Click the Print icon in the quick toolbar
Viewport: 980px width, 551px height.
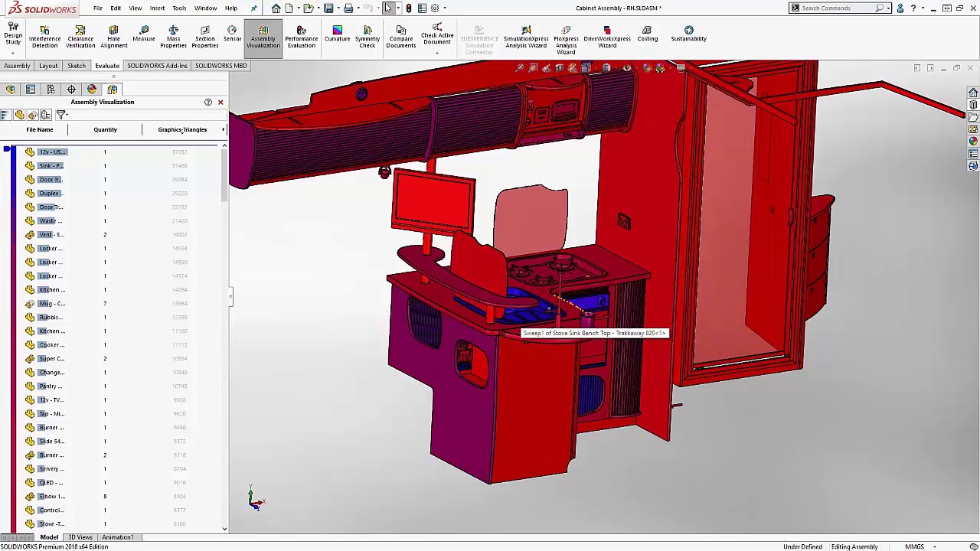tap(348, 8)
